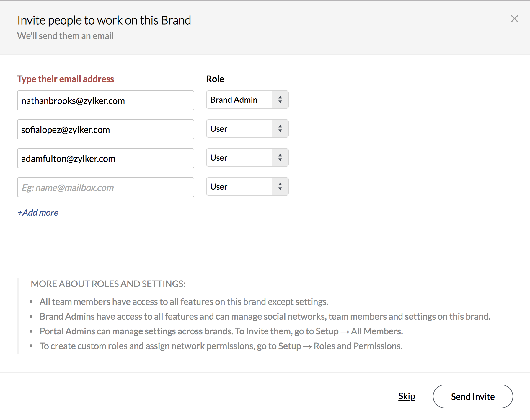This screenshot has height=420, width=530.
Task: Click the "Type their email address" label
Action: click(66, 79)
